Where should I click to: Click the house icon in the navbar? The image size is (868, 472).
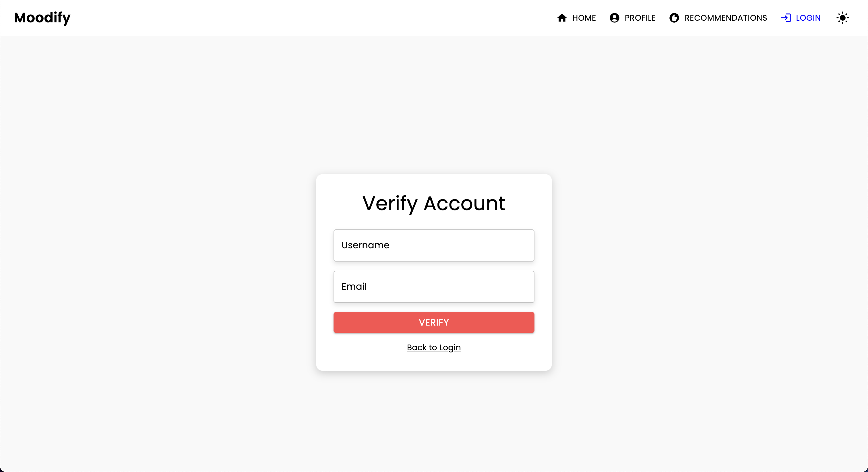562,18
